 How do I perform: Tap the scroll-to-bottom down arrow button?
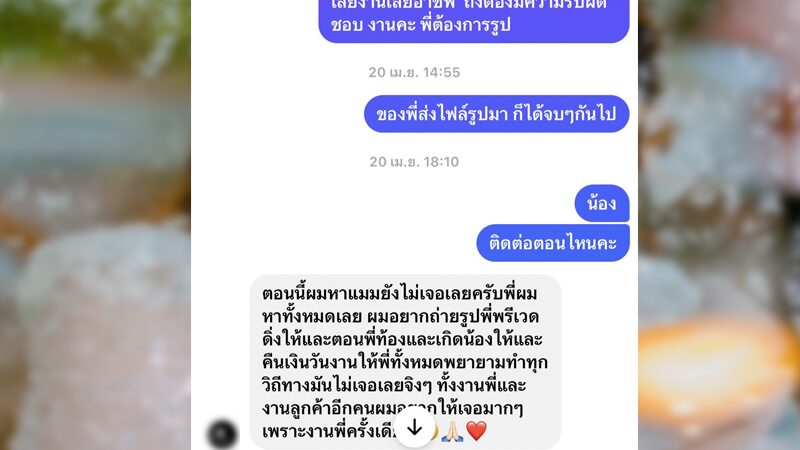point(414,428)
